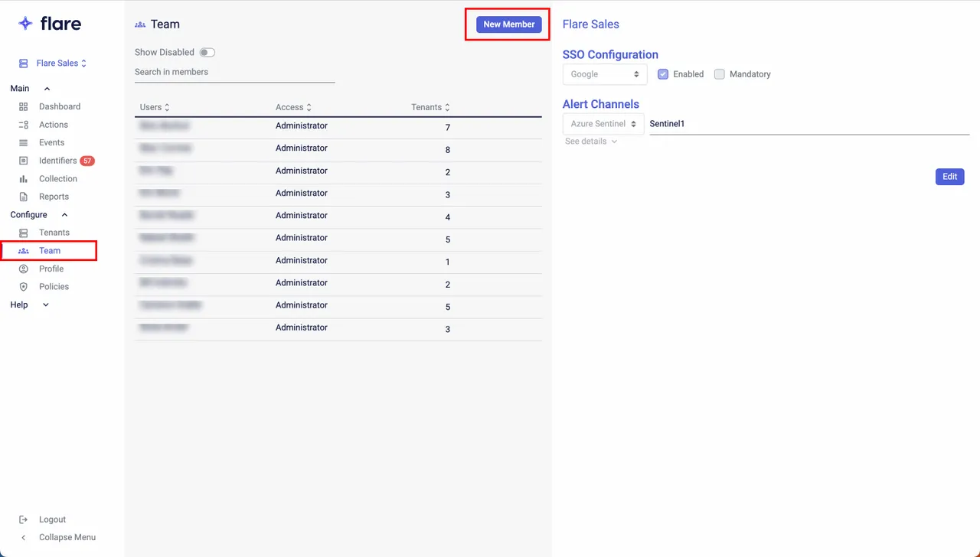Click the New Member button
Image resolution: width=980 pixels, height=557 pixels.
(x=508, y=24)
